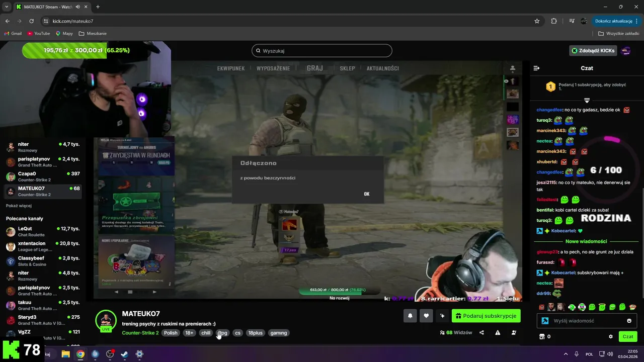The width and height of the screenshot is (644, 362).
Task: Click the heart follow icon
Action: click(426, 316)
